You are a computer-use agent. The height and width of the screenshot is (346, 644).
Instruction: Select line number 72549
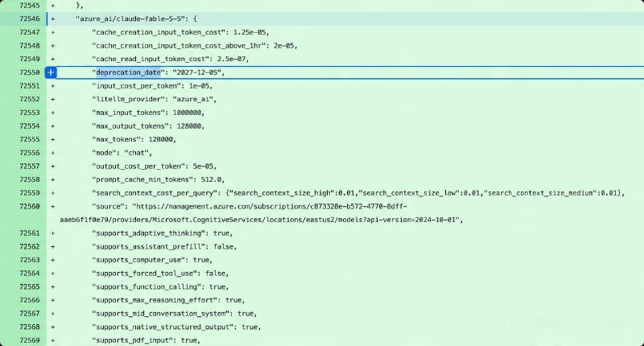[x=30, y=59]
